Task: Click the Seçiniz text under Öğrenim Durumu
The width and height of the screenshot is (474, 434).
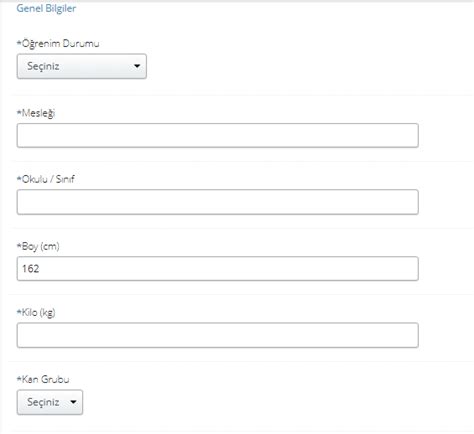Action: [43, 66]
